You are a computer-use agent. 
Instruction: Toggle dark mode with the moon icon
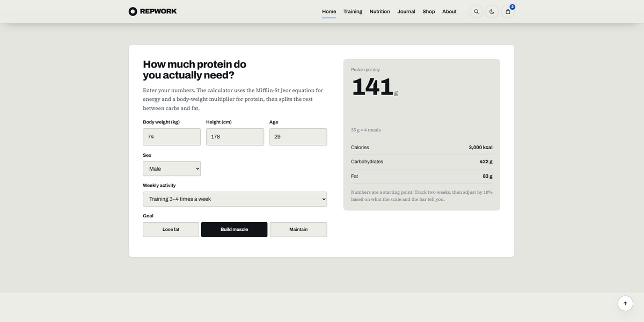click(492, 11)
